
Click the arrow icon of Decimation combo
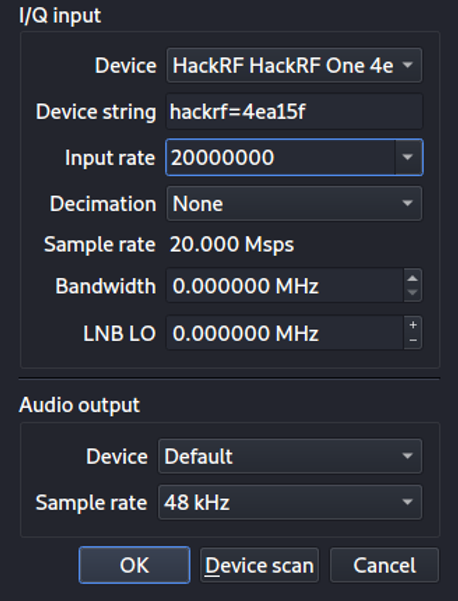point(407,204)
